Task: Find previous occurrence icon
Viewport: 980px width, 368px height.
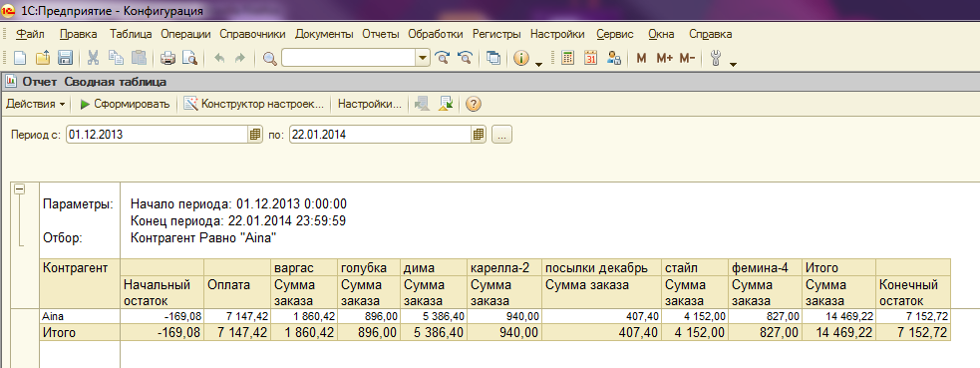Action: pyautogui.click(x=465, y=58)
